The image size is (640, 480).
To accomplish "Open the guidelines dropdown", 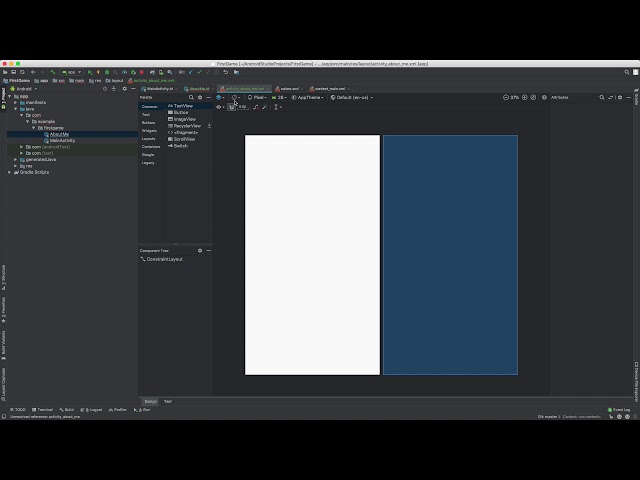I will click(278, 107).
